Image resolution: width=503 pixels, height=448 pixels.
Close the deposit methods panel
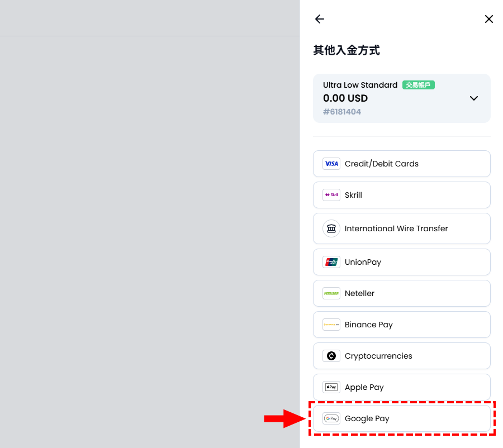[488, 19]
